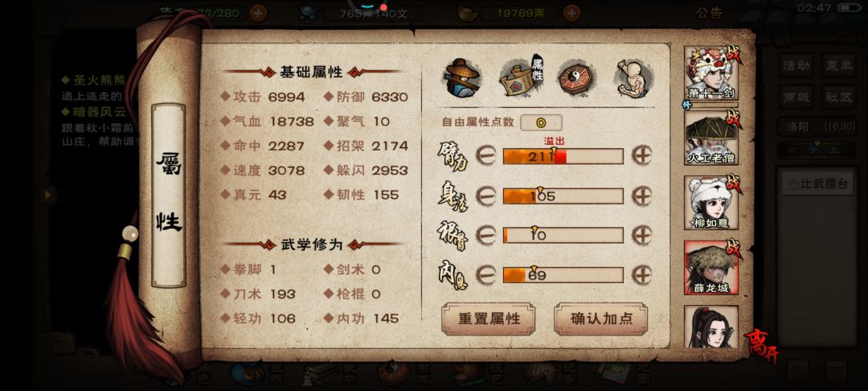The image size is (868, 391).
Task: Select character portrait 萧十一剑
Action: 710,72
